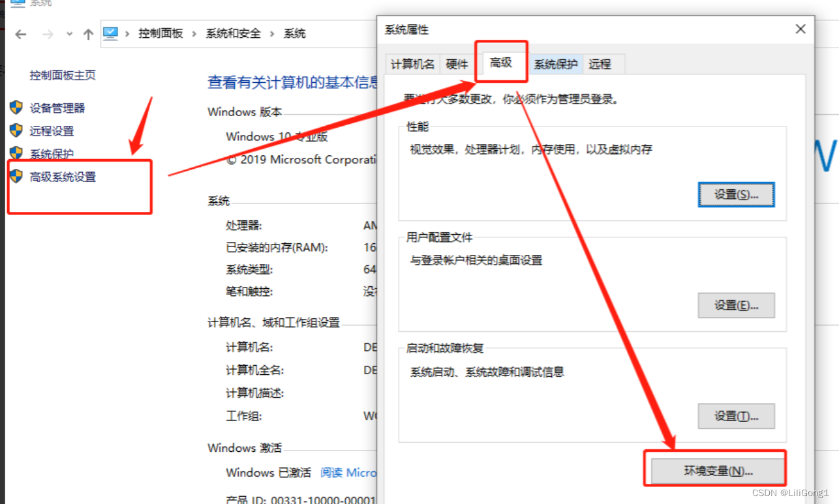The width and height of the screenshot is (839, 504).
Task: Click the computer icon in the address bar
Action: (x=111, y=33)
